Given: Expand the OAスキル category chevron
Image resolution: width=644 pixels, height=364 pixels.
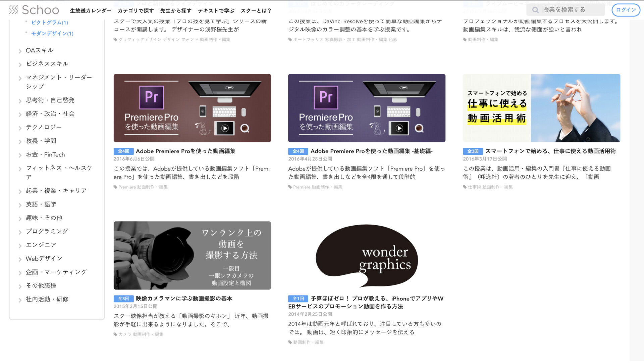Looking at the screenshot, I should (20, 51).
